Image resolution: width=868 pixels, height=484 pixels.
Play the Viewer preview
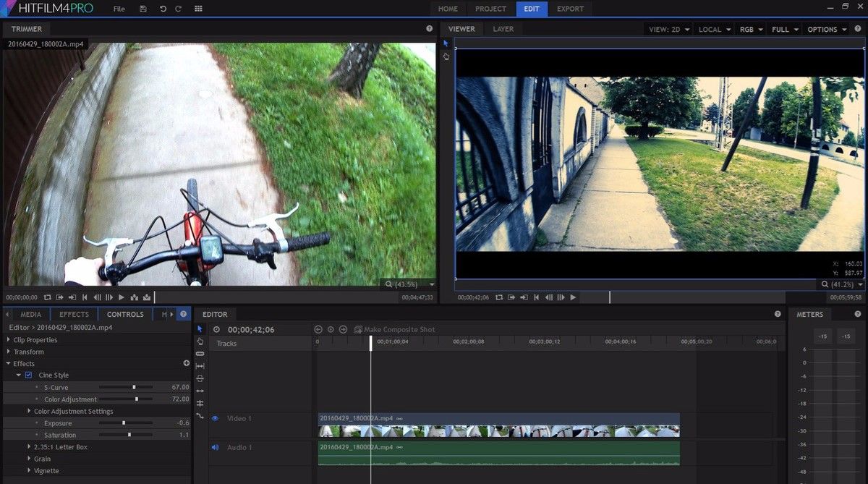[x=574, y=297]
